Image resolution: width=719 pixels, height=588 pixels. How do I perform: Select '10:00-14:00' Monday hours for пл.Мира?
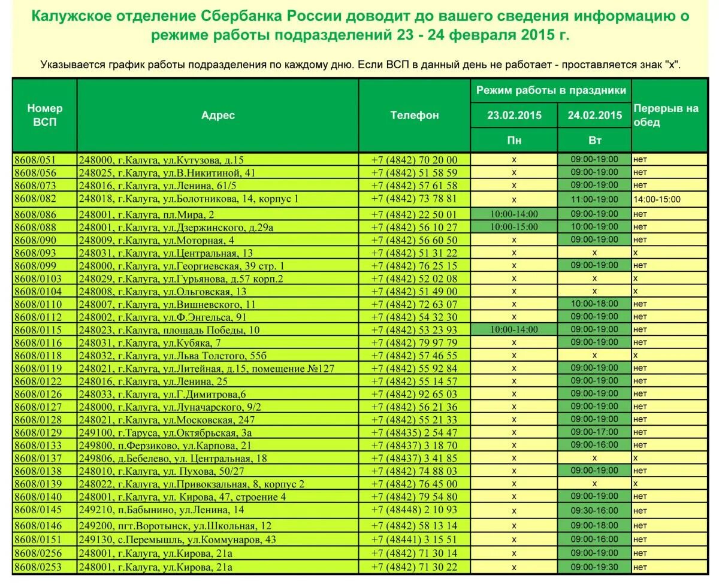click(514, 214)
